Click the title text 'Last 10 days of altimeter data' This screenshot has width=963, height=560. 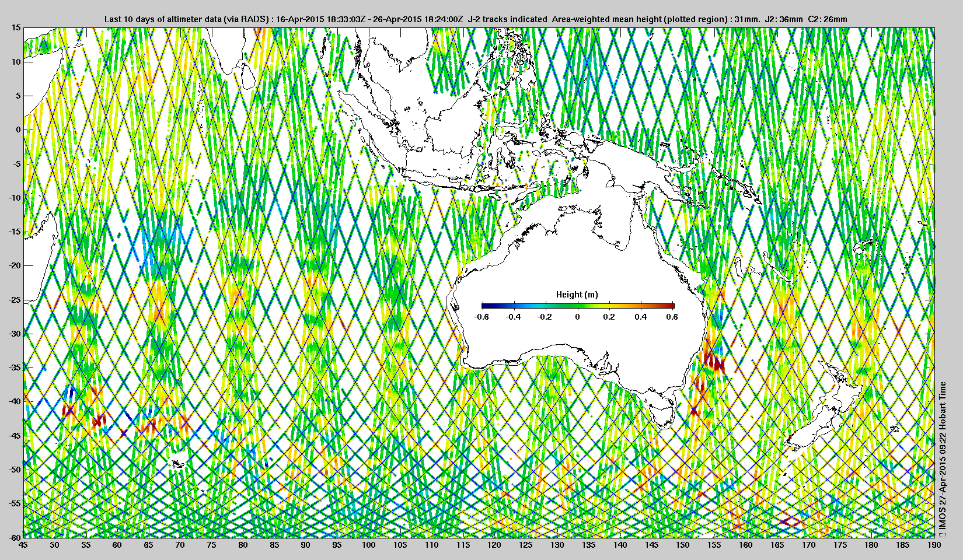[x=163, y=19]
